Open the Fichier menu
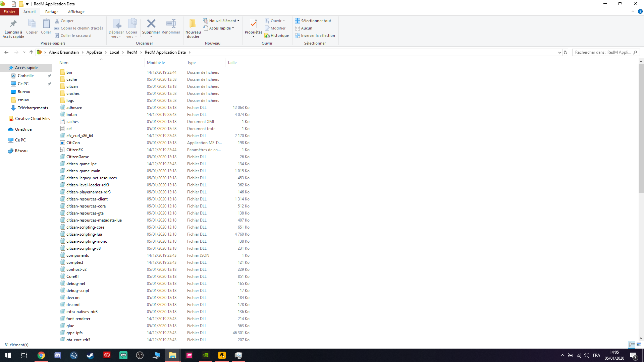644x362 pixels. pyautogui.click(x=9, y=12)
